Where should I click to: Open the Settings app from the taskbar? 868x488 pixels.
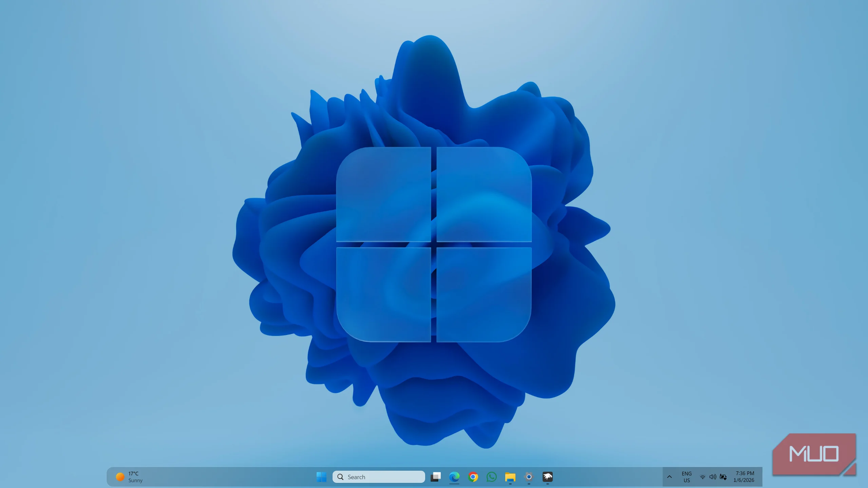pos(528,476)
